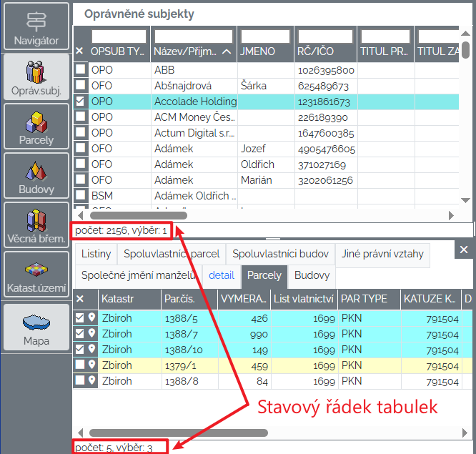
Task: Open the detail tab link
Action: [222, 275]
